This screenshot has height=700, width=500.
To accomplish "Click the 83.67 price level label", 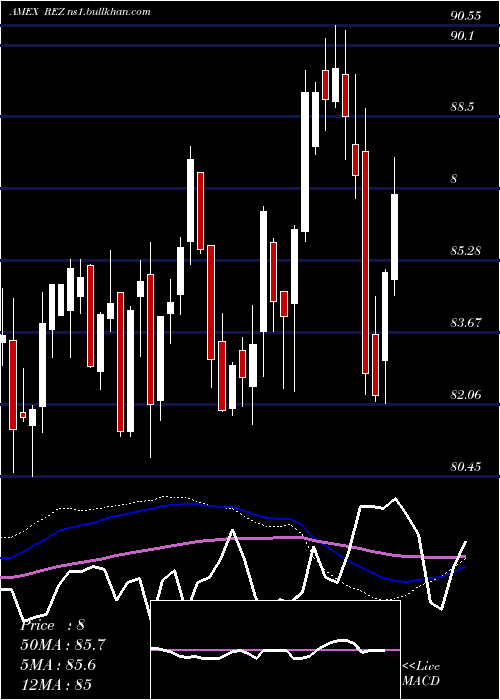I will point(466,323).
